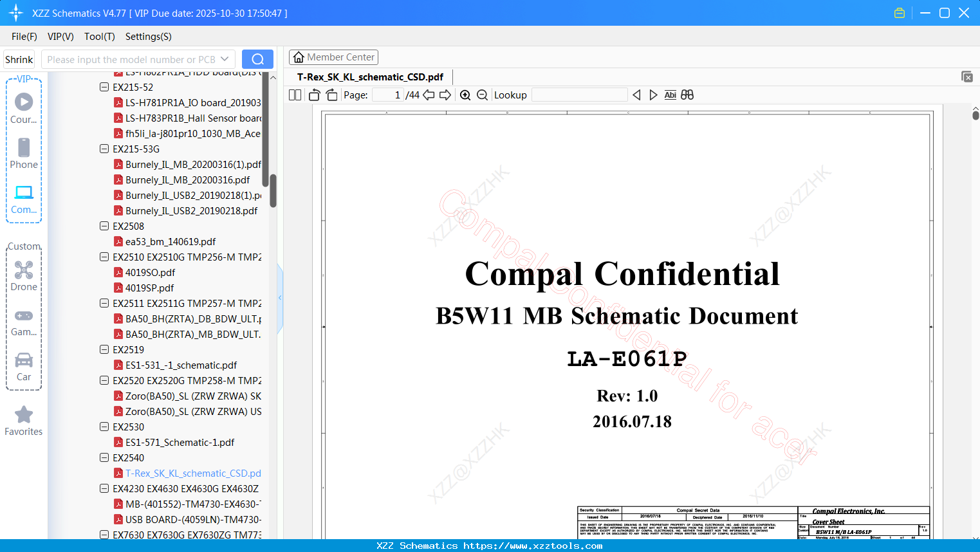
Task: Find previous lookup result
Action: [636, 95]
